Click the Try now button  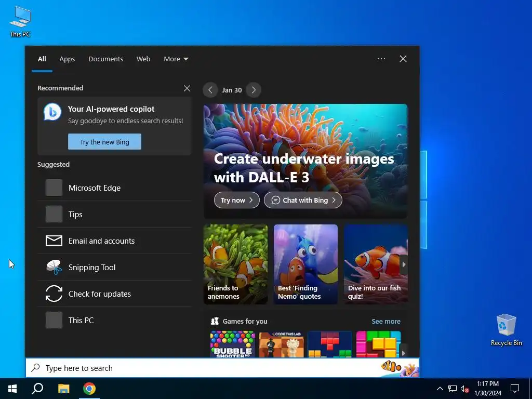click(236, 200)
